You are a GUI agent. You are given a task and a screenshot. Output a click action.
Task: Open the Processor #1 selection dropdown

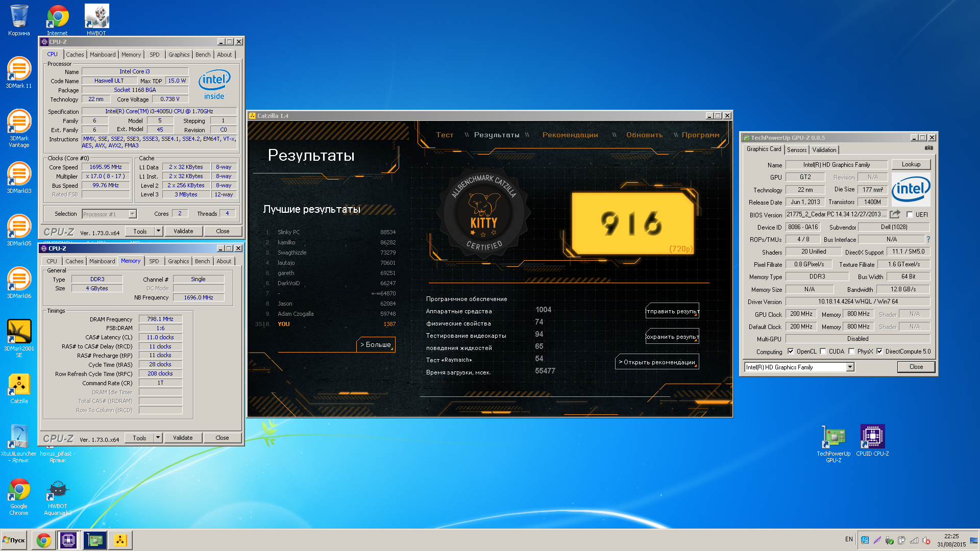133,214
